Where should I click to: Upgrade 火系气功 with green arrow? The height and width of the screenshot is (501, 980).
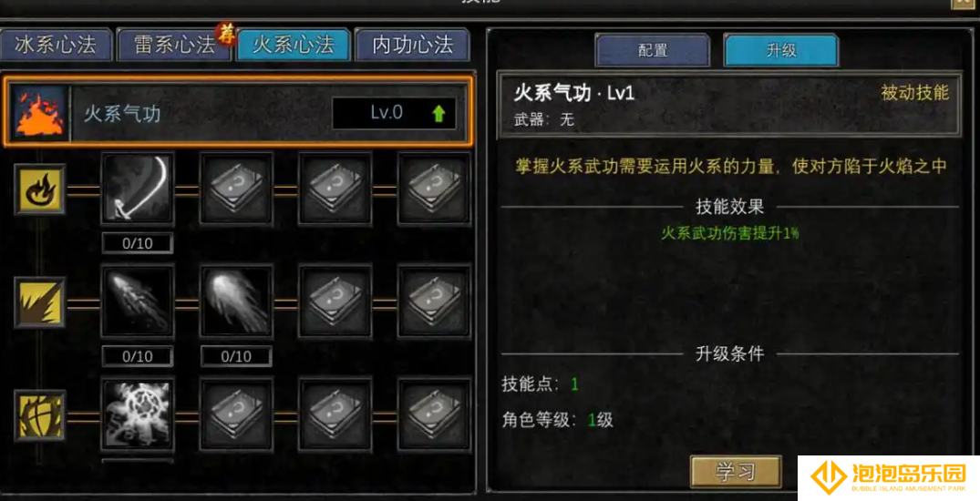[438, 113]
